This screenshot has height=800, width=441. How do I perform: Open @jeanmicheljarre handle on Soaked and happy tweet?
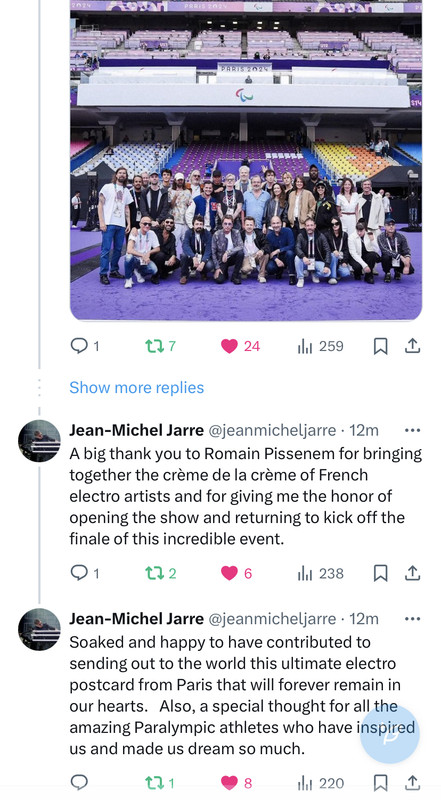coord(273,619)
